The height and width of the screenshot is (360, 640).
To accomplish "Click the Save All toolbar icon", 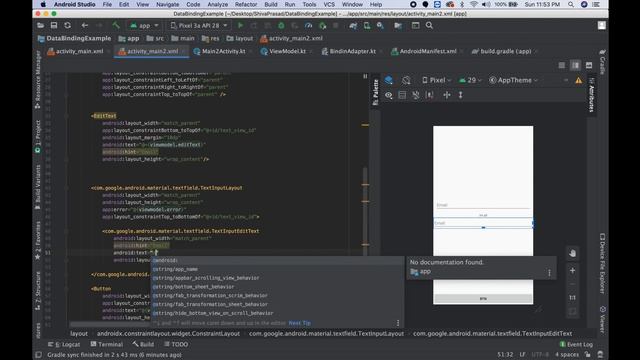I will pyautogui.click(x=54, y=25).
